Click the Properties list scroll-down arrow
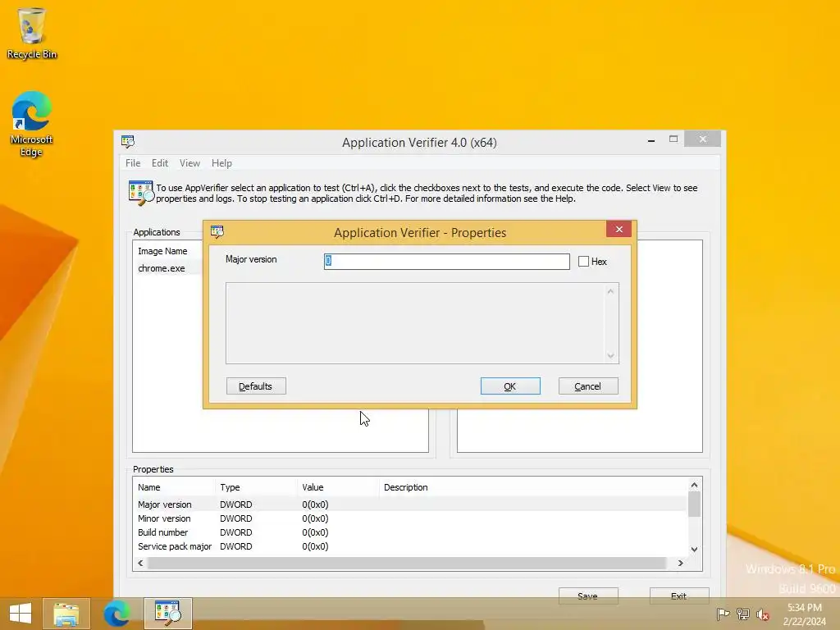 click(694, 549)
